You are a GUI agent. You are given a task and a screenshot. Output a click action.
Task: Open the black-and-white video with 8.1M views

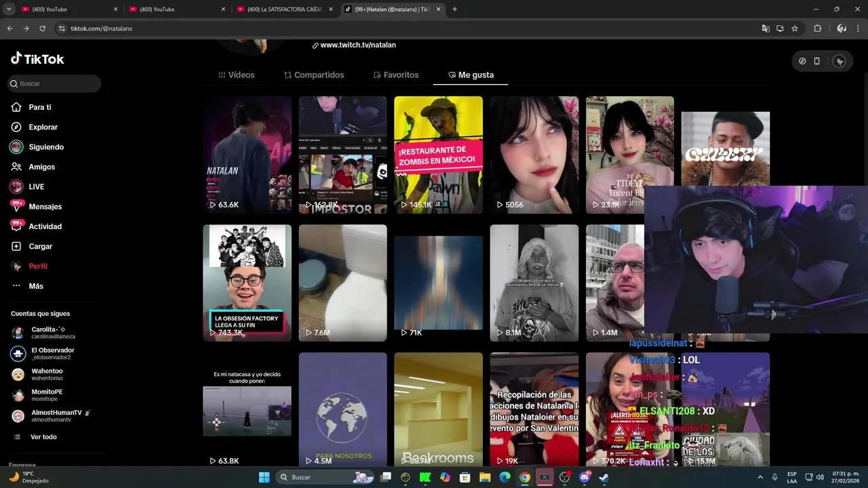tap(534, 283)
